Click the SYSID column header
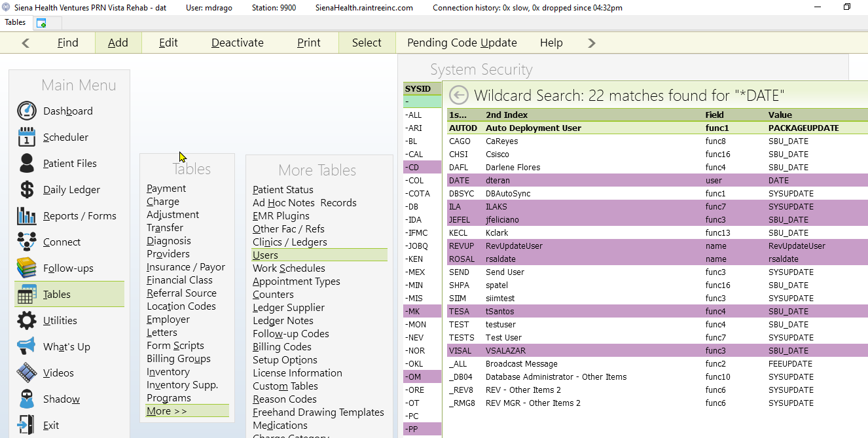Screen dimensions: 868x438 [422, 89]
